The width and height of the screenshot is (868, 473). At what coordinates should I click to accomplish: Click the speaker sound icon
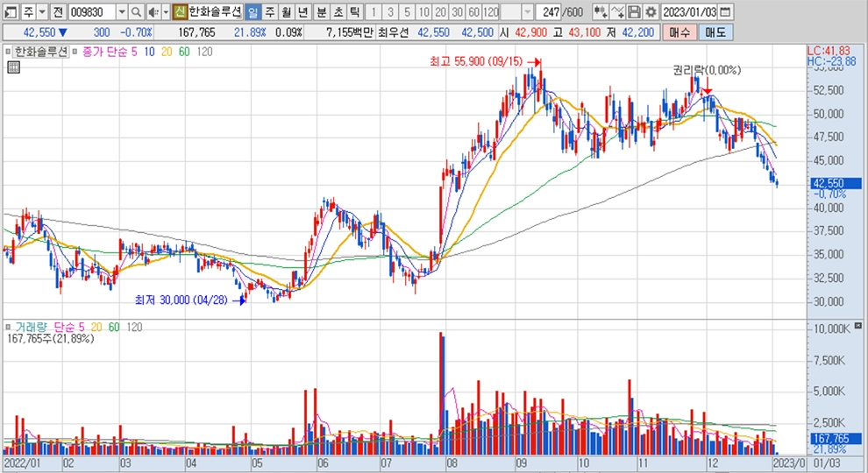(152, 12)
